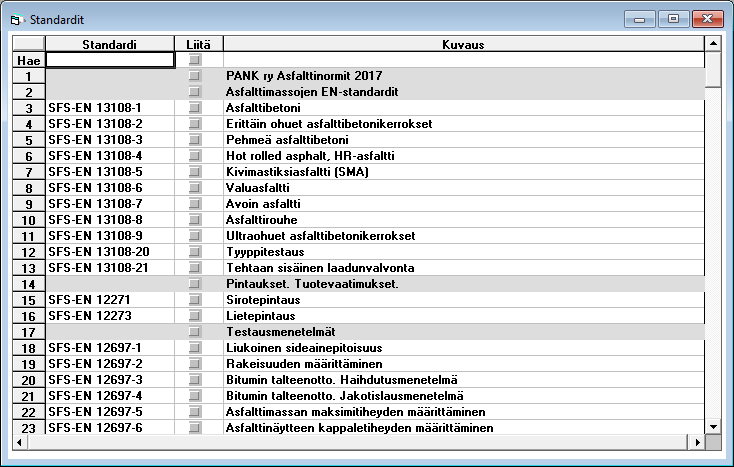Select cell SFS-EN 13108-9

click(110, 235)
